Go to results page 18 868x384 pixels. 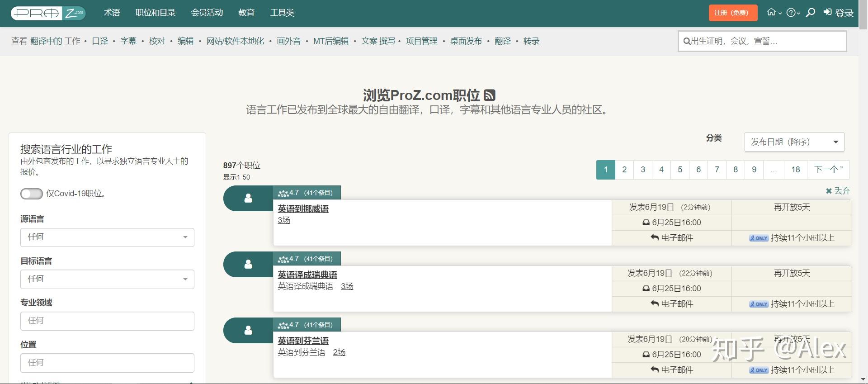point(796,170)
